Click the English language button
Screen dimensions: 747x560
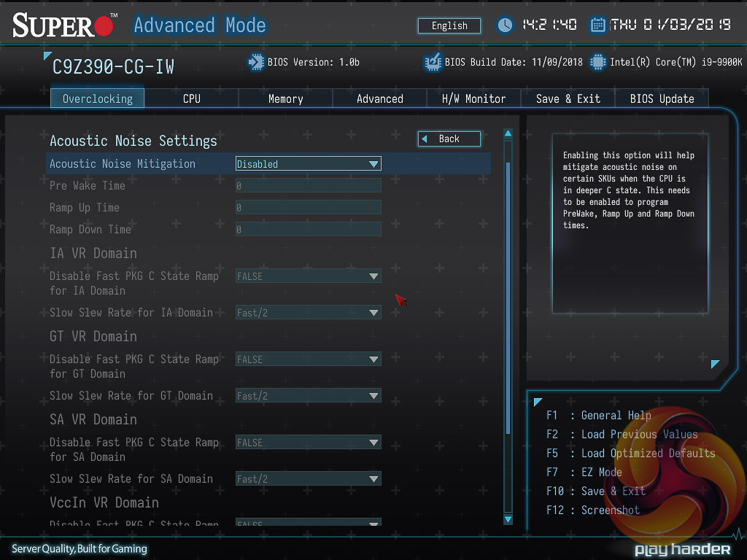[x=449, y=26]
